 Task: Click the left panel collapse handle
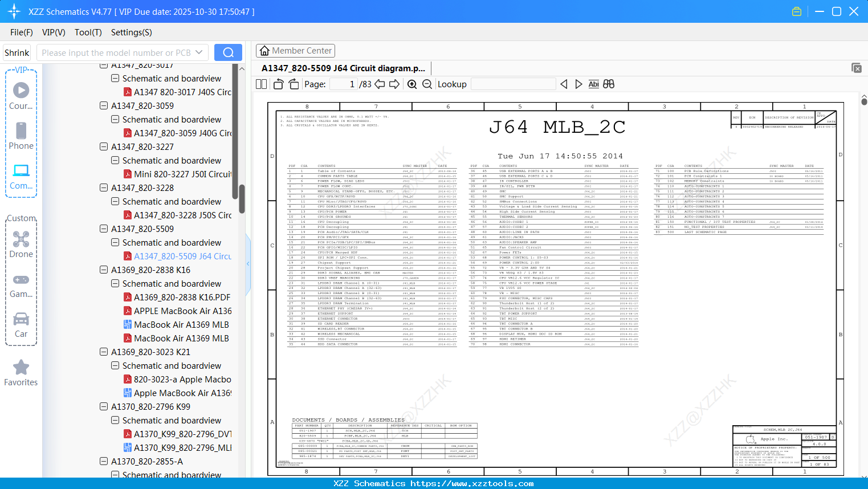tap(248, 263)
